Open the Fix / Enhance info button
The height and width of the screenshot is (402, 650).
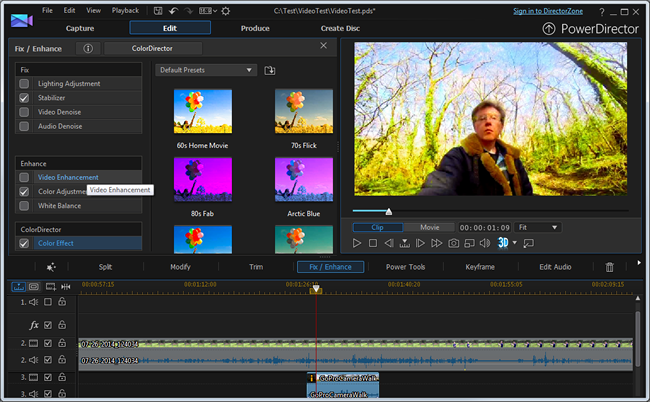point(88,48)
